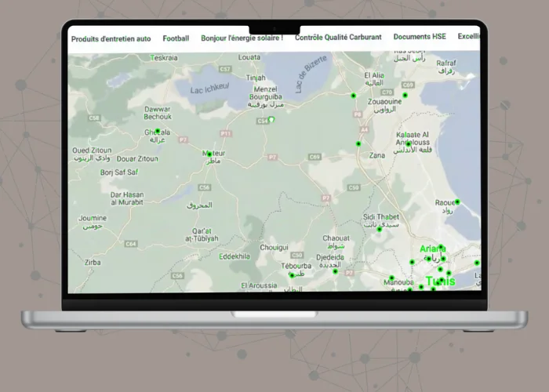Viewport: 549px width, 392px height.
Task: Select Contrôle Qualité Carburant in navigation
Action: point(338,38)
